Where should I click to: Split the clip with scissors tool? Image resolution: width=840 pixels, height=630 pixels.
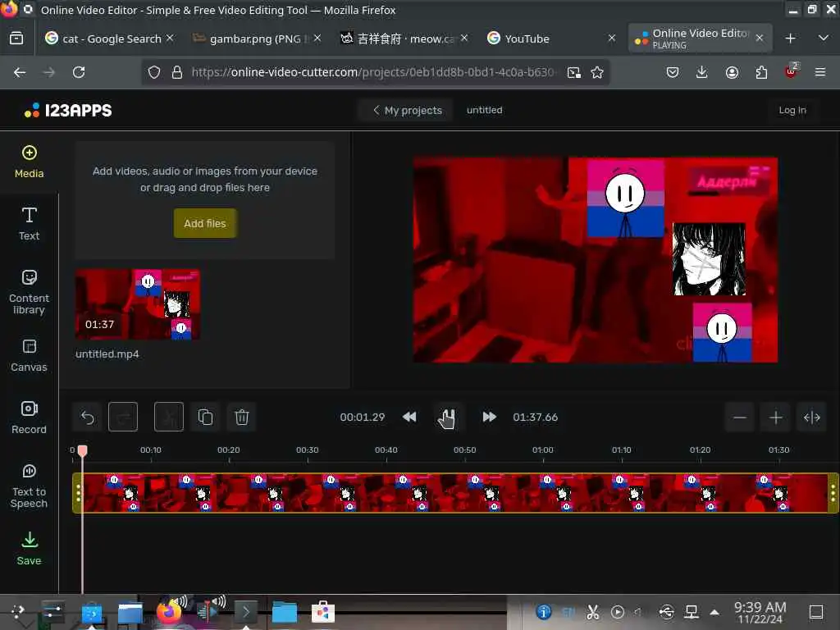coord(169,417)
